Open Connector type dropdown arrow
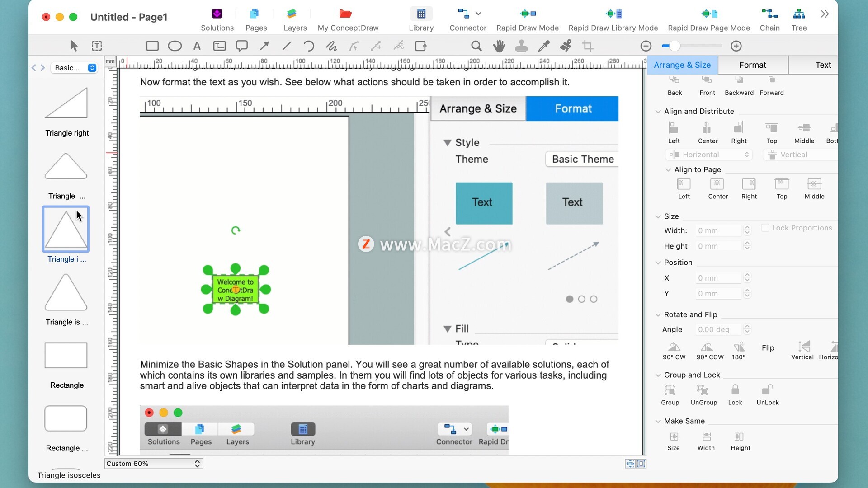This screenshot has width=868, height=488. point(478,14)
